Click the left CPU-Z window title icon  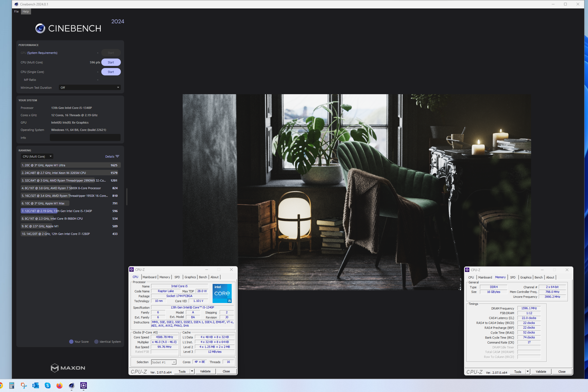[132, 269]
